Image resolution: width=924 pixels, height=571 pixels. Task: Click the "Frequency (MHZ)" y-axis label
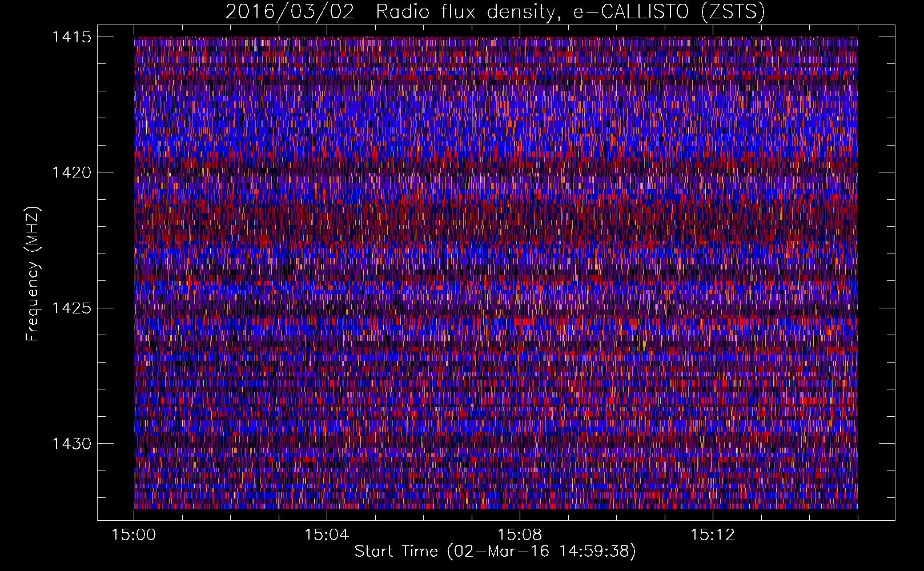pyautogui.click(x=33, y=274)
